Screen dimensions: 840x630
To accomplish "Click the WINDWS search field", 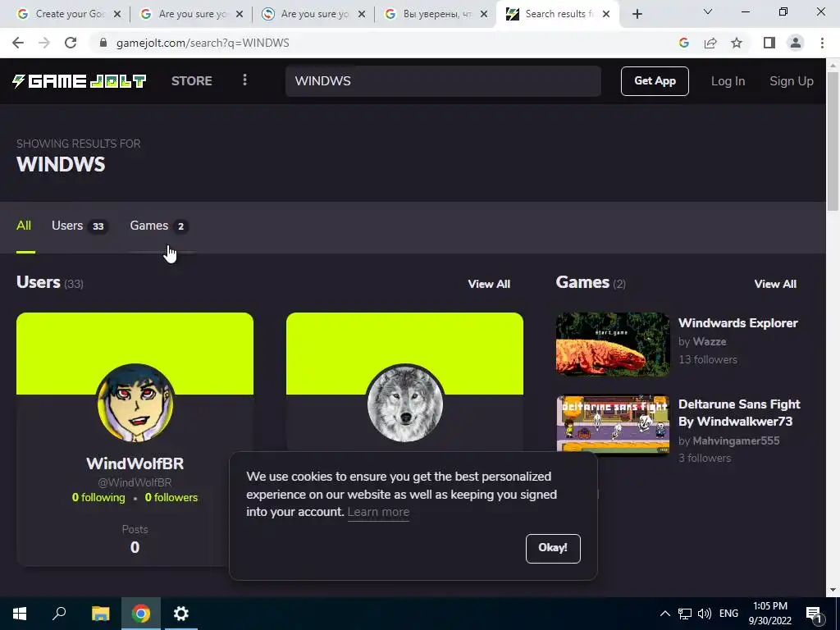I will [443, 81].
